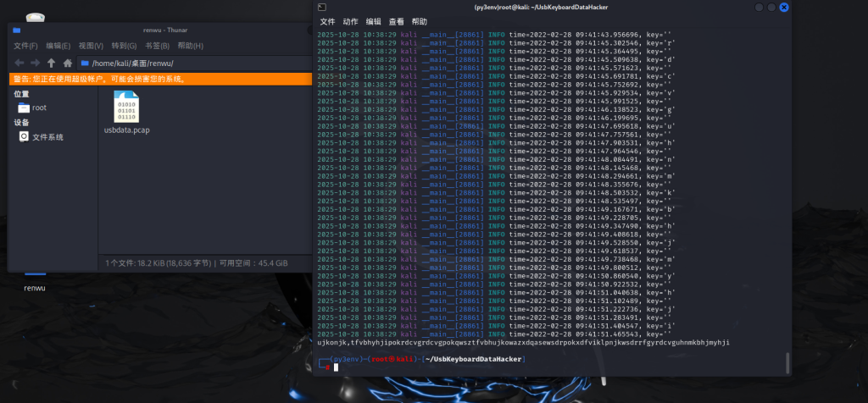
Task: Open Thunar 转到(G) menu
Action: pyautogui.click(x=124, y=46)
